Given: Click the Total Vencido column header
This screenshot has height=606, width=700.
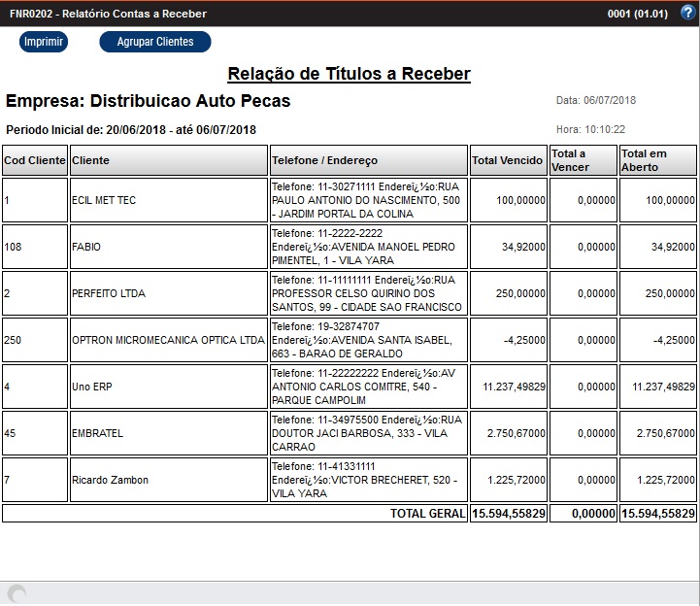Looking at the screenshot, I should [x=508, y=160].
